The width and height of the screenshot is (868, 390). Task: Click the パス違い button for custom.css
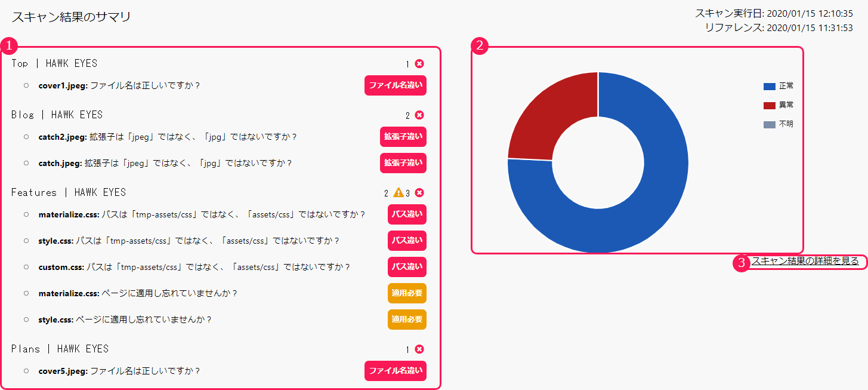[407, 267]
